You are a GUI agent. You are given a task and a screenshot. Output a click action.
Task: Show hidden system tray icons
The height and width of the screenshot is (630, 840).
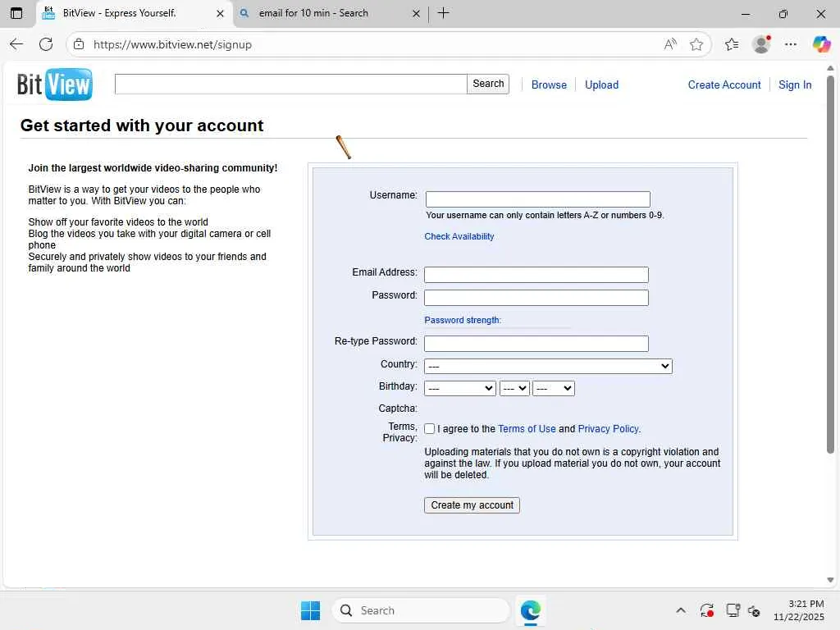tap(681, 610)
